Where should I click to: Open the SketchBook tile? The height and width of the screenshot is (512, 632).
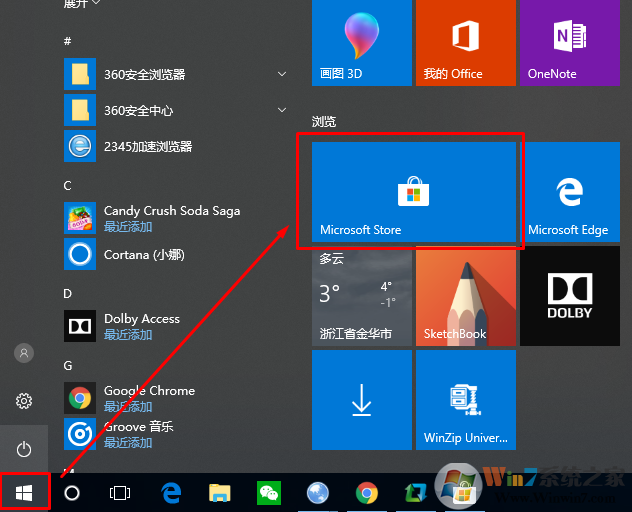pos(464,297)
